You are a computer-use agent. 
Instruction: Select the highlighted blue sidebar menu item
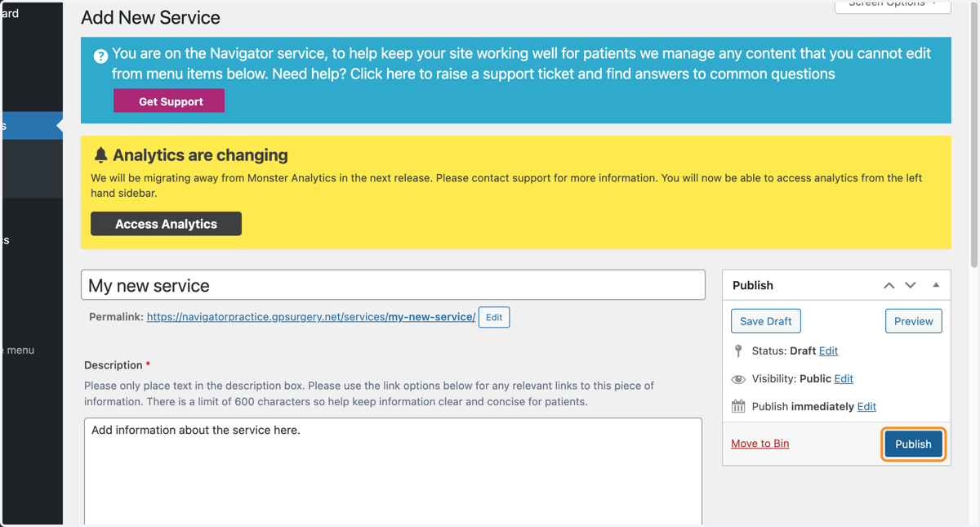coord(31,126)
